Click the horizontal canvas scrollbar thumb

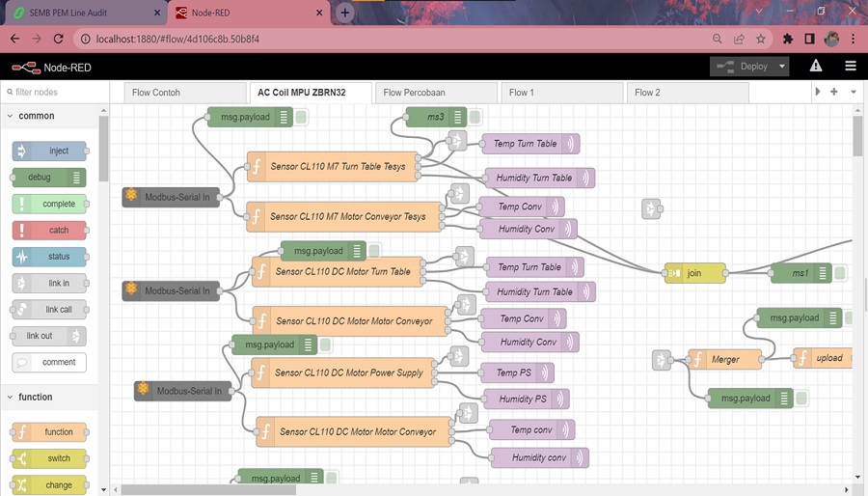pyautogui.click(x=208, y=490)
